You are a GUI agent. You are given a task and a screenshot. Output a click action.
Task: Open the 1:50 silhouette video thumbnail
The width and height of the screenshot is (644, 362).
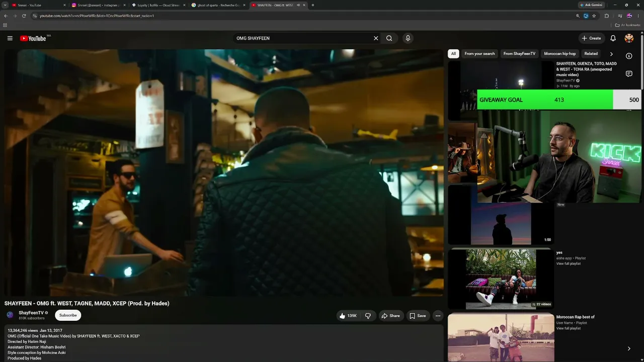(x=501, y=215)
